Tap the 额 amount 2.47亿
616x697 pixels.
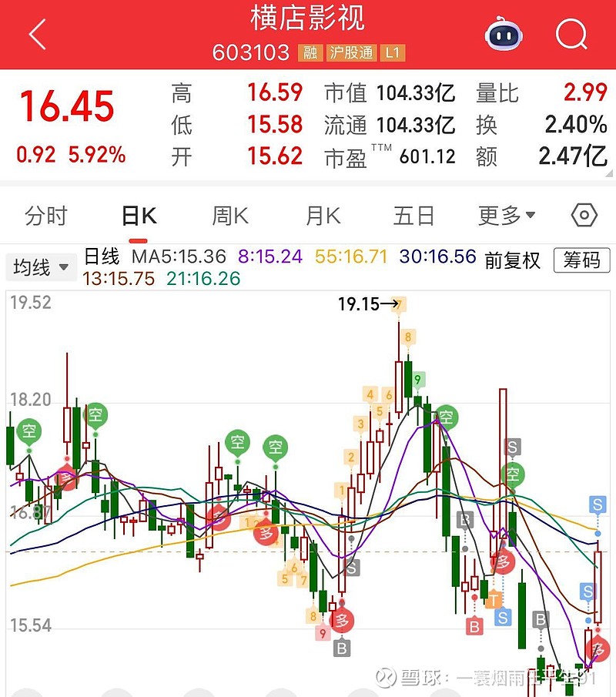click(x=574, y=156)
